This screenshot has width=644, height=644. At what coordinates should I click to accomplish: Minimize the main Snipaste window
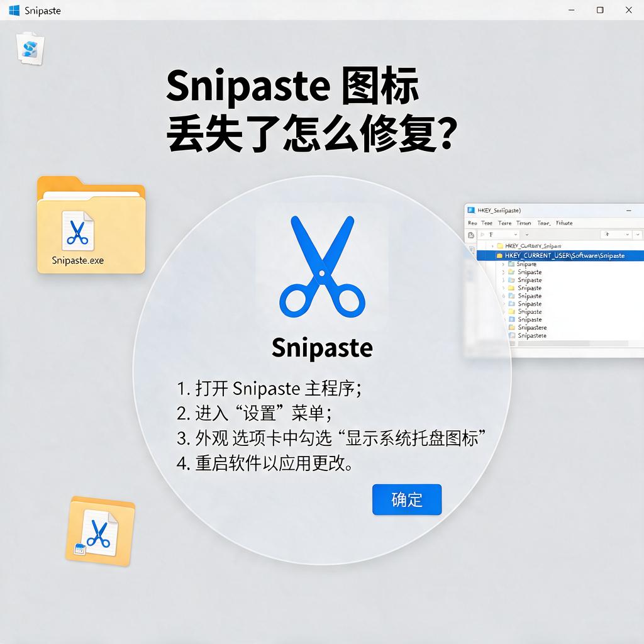click(571, 10)
